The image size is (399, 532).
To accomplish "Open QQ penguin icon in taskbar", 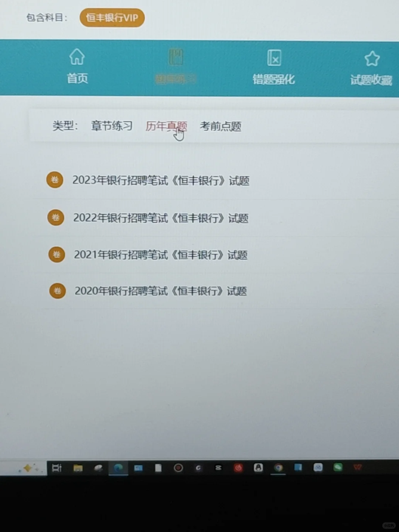I will click(258, 468).
